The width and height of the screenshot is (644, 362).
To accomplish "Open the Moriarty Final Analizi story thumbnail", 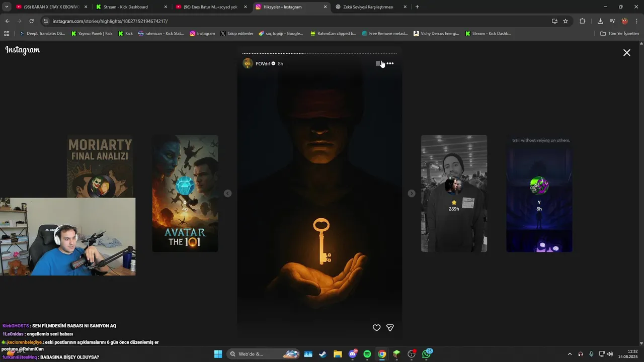I will (100, 166).
